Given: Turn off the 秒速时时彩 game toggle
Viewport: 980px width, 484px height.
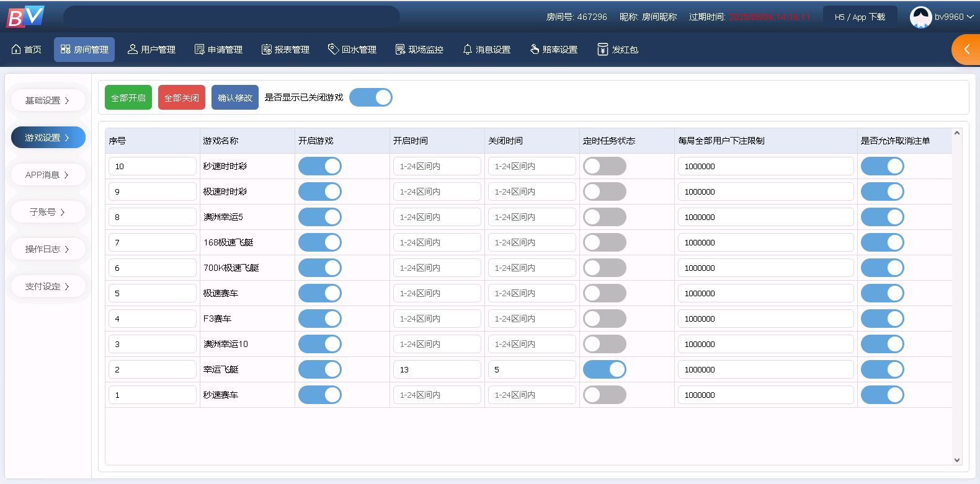Looking at the screenshot, I should (x=319, y=166).
